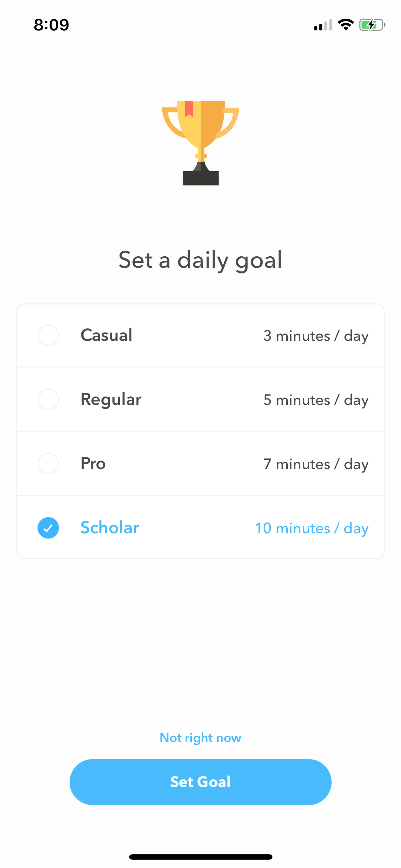Tap the 10 minutes / day text
The image size is (401, 868).
pos(312,528)
